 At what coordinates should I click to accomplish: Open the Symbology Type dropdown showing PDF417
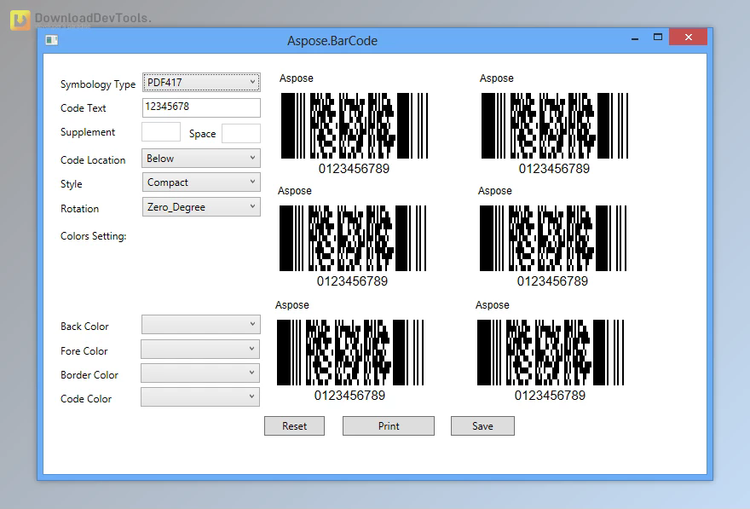tap(201, 82)
